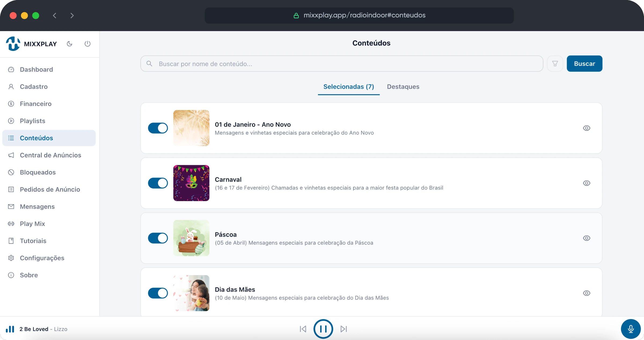
Task: Skip to previous track
Action: (303, 329)
